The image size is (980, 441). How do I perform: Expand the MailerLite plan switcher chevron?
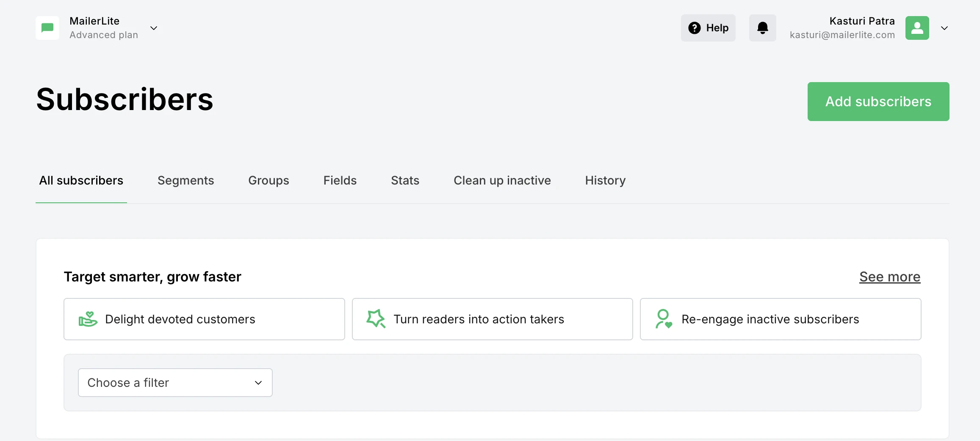pyautogui.click(x=153, y=28)
